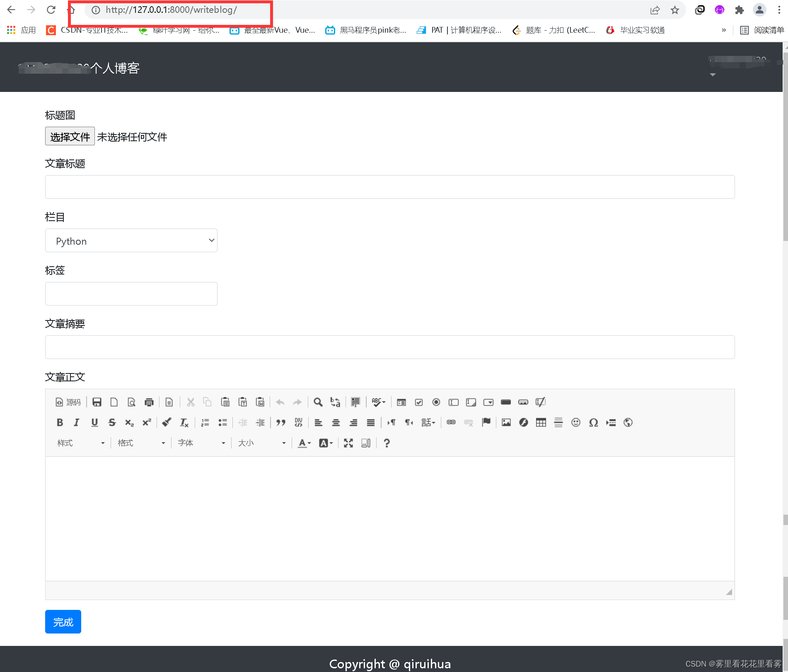Insert a button field icon
The height and width of the screenshot is (672, 788).
point(506,402)
